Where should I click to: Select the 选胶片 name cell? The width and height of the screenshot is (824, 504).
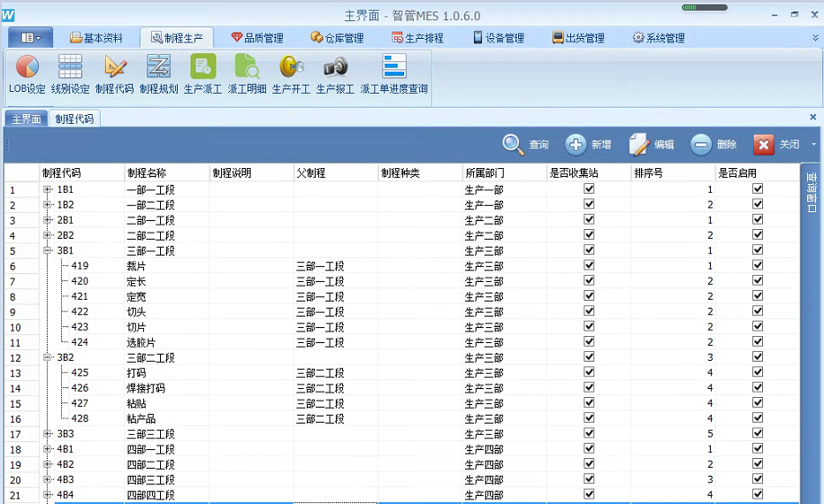(x=166, y=342)
